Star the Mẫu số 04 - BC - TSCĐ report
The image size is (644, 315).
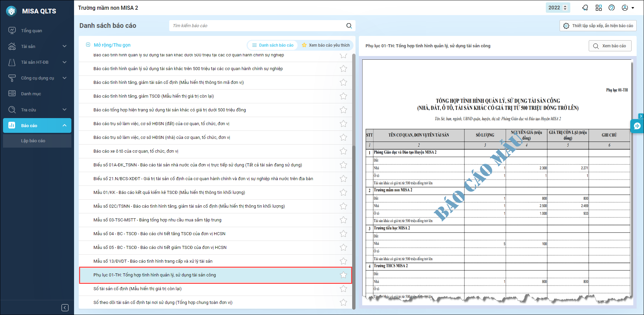tap(343, 234)
